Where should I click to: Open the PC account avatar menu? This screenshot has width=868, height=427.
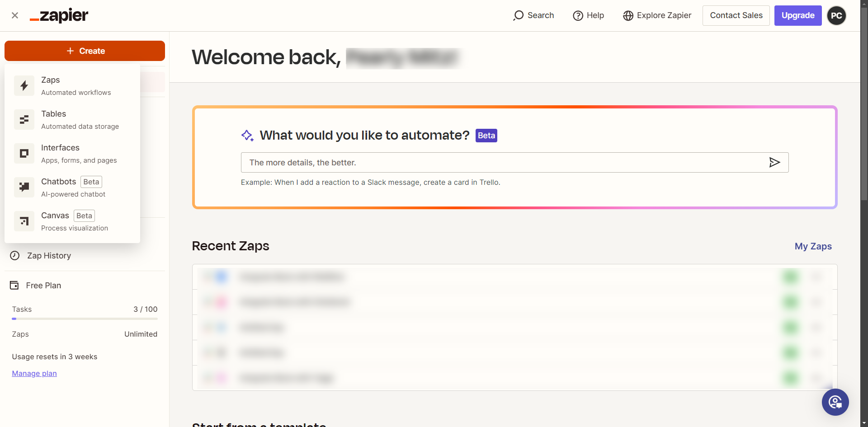(836, 15)
